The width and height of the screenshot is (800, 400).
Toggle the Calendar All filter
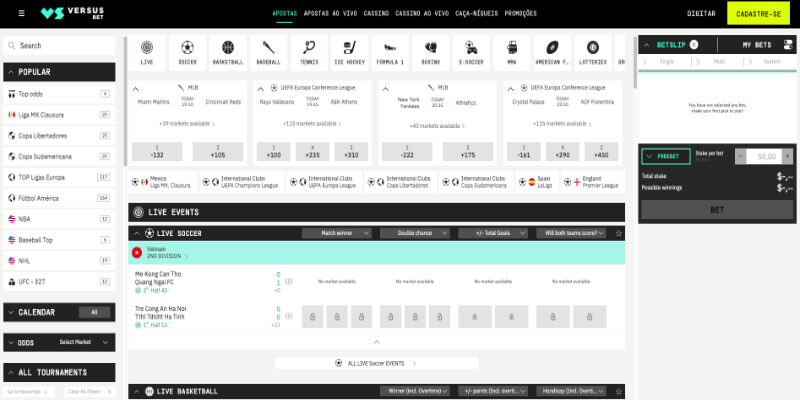(x=94, y=312)
